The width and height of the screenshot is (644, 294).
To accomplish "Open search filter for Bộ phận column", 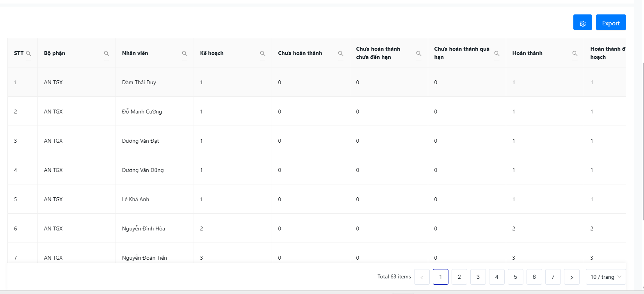I will (106, 53).
